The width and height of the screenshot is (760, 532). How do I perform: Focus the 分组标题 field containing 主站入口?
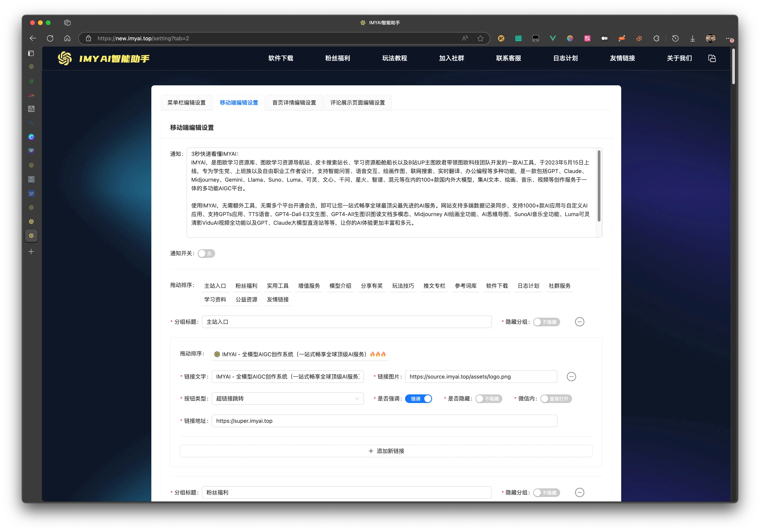coord(347,322)
